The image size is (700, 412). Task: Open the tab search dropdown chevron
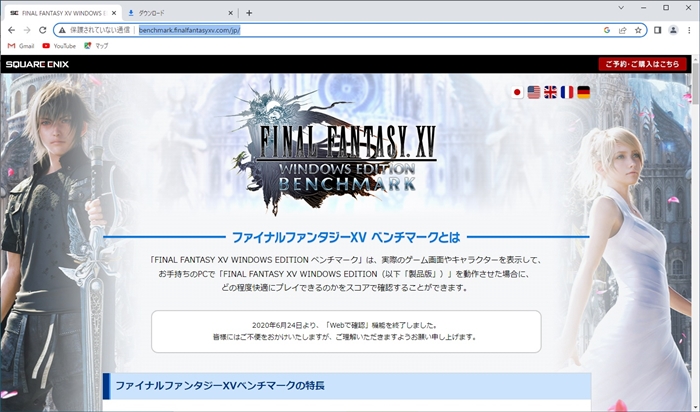pos(621,8)
